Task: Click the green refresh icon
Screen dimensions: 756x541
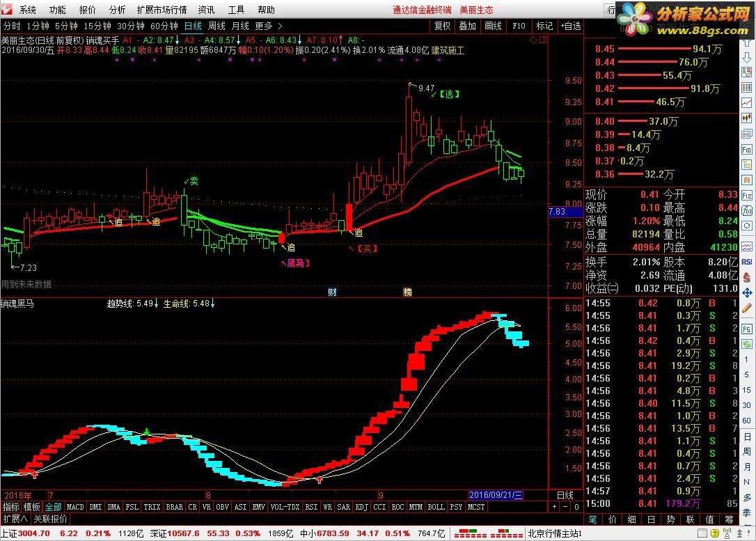Action: pyautogui.click(x=746, y=344)
